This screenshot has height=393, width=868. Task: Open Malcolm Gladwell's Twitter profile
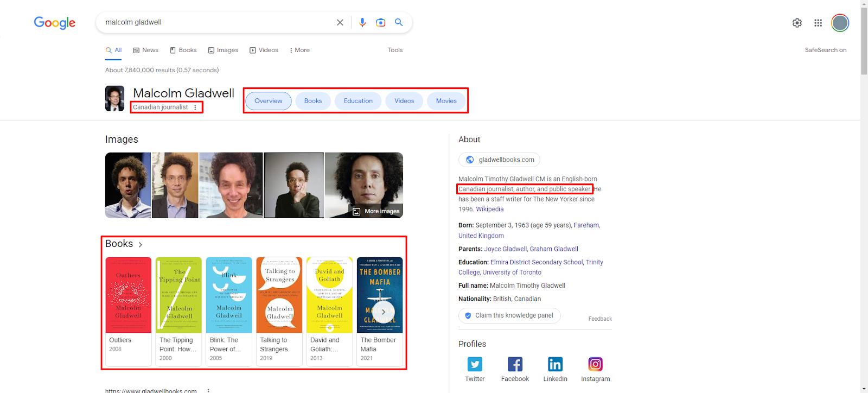475,369
